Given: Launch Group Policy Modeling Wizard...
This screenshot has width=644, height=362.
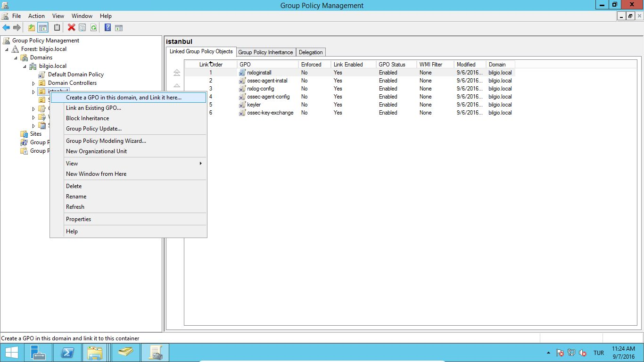Looking at the screenshot, I should tap(128, 141).
